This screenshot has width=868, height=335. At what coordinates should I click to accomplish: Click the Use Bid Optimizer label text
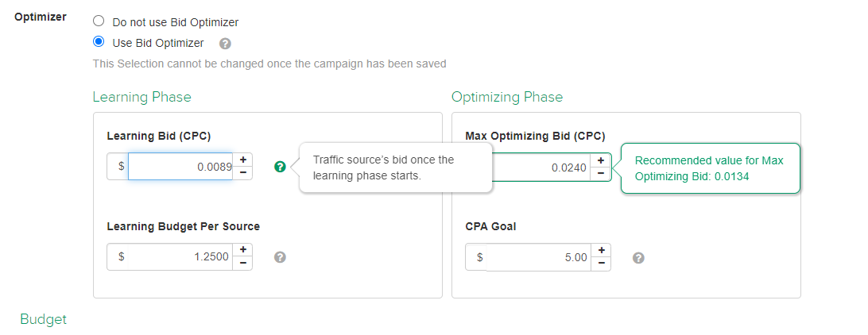(x=157, y=43)
